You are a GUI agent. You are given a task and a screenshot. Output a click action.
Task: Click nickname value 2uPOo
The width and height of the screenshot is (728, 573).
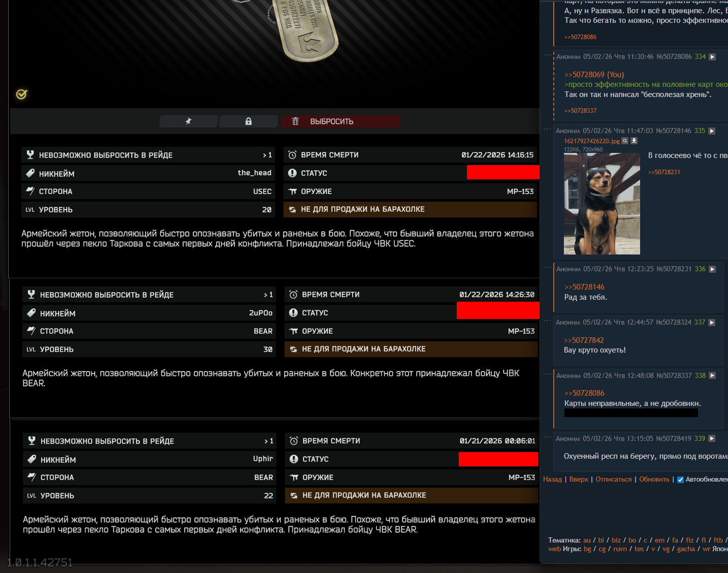(x=261, y=313)
